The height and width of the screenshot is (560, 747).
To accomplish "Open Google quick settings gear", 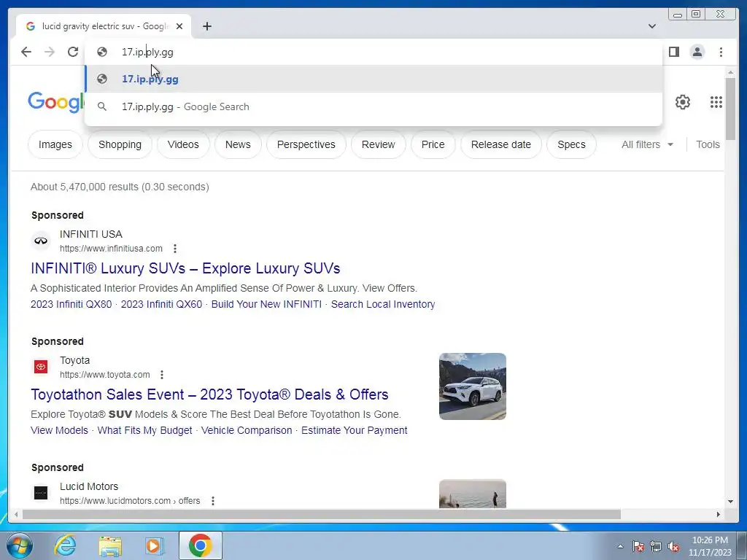I will click(x=683, y=102).
